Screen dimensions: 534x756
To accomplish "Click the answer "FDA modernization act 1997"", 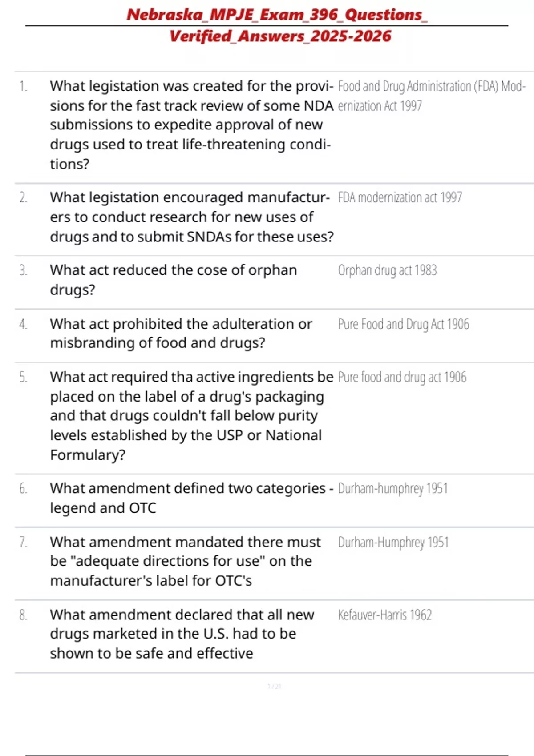I will (x=400, y=197).
